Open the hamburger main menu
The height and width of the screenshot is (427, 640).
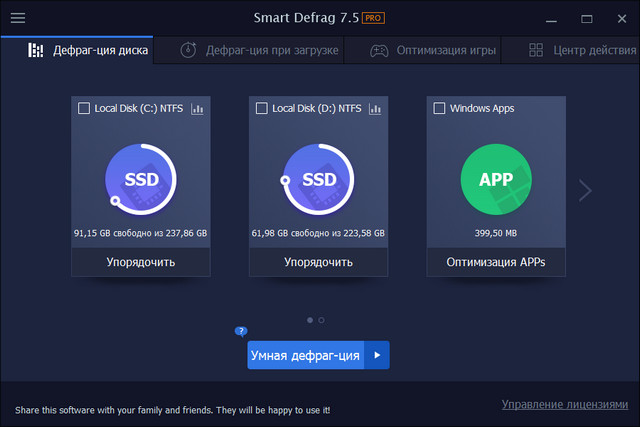18,18
